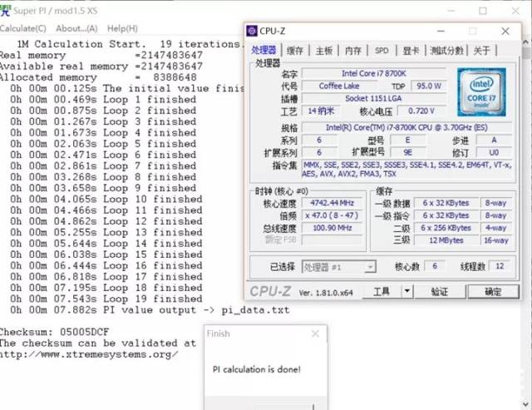532x410 pixels.
Task: Click the L2 cache value 6 x 256 KBytes
Action: click(446, 228)
